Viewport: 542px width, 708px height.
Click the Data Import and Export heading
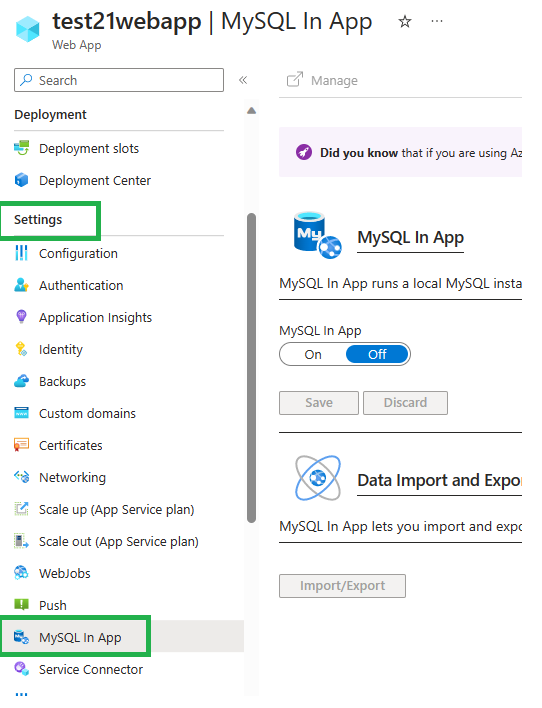click(x=439, y=480)
